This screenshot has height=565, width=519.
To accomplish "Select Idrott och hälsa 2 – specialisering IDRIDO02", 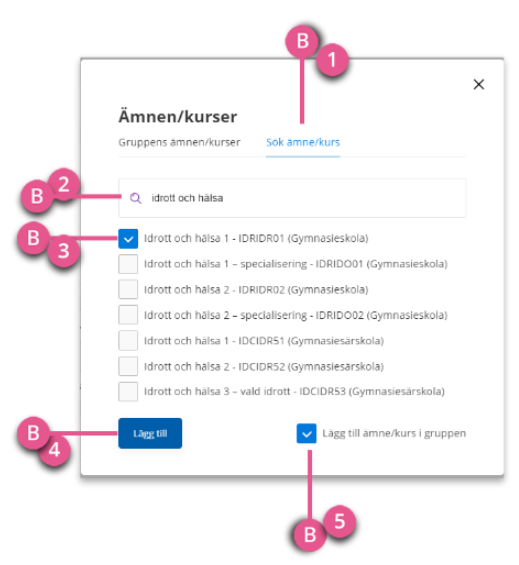I will pos(128,315).
